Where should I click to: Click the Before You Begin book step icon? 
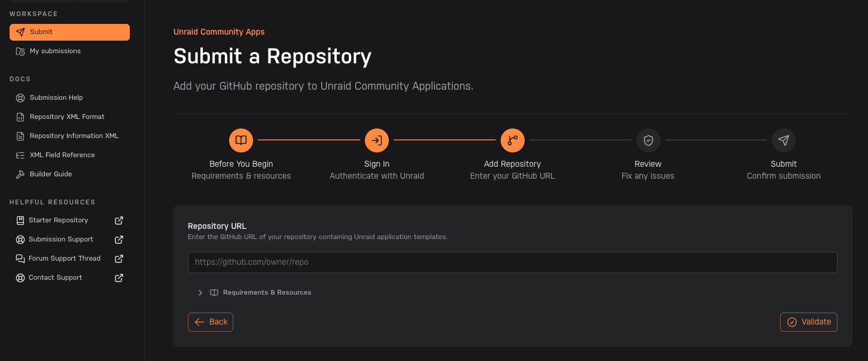coord(241,140)
